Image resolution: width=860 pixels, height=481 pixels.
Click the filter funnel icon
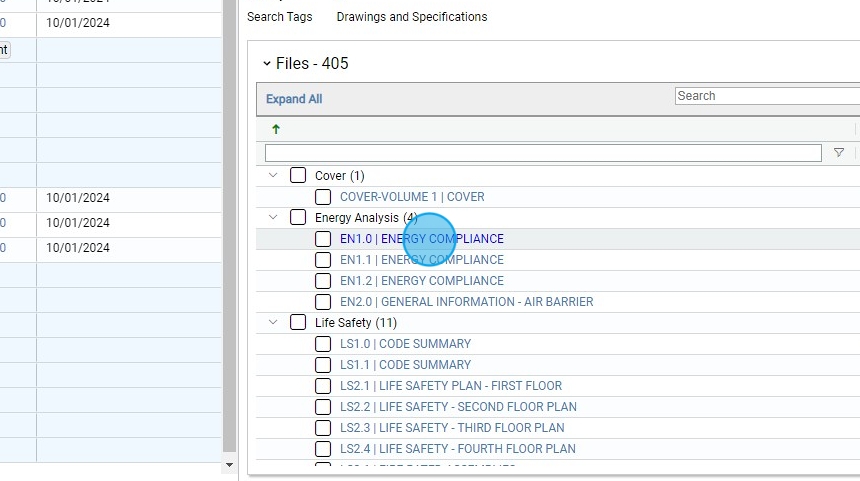[x=839, y=153]
